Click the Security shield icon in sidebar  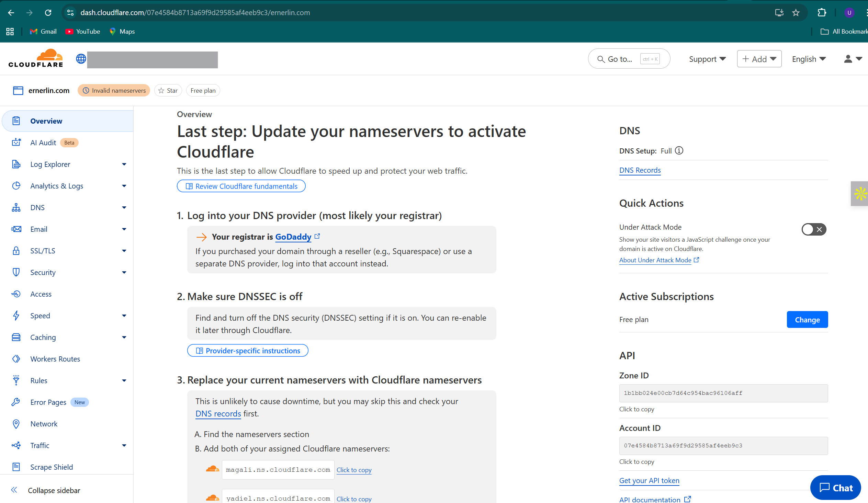coord(16,272)
